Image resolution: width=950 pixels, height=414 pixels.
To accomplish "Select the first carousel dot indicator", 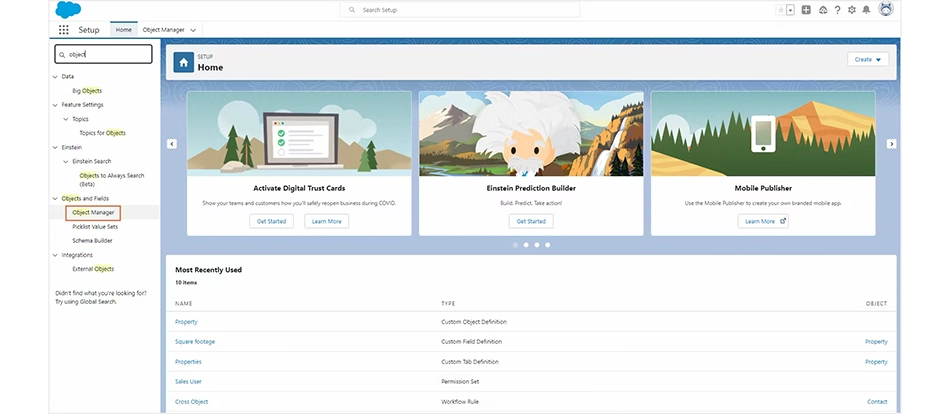I will [515, 245].
